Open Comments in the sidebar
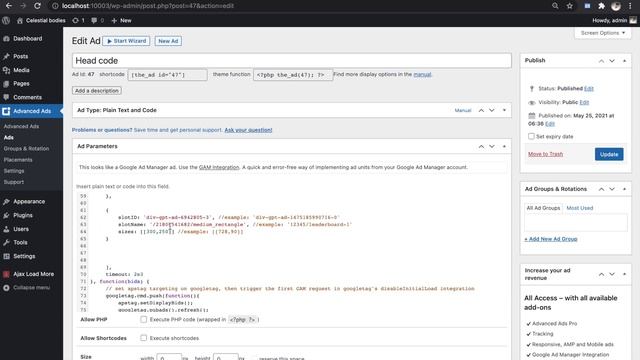This screenshot has height=360, width=640. point(27,97)
